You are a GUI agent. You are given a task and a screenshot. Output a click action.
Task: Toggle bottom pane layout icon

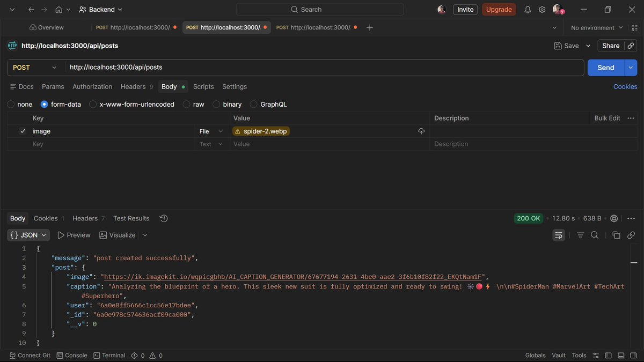coord(621,355)
